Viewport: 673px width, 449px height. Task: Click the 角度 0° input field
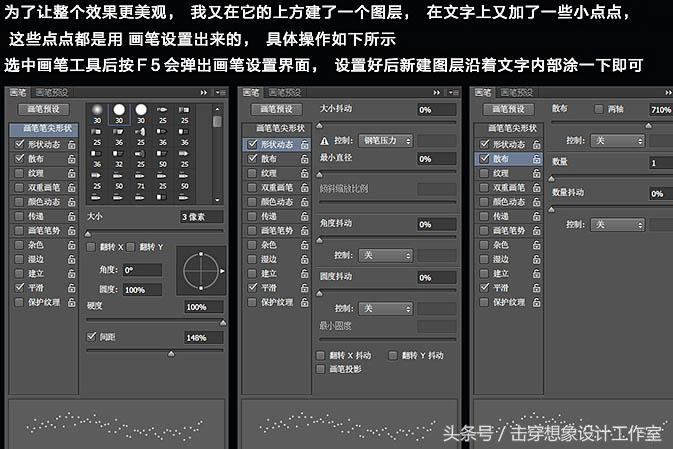142,270
